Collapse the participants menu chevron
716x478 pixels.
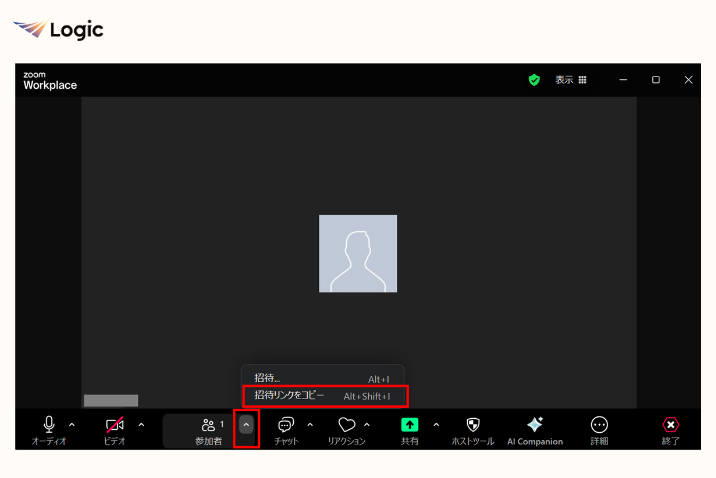pos(247,425)
